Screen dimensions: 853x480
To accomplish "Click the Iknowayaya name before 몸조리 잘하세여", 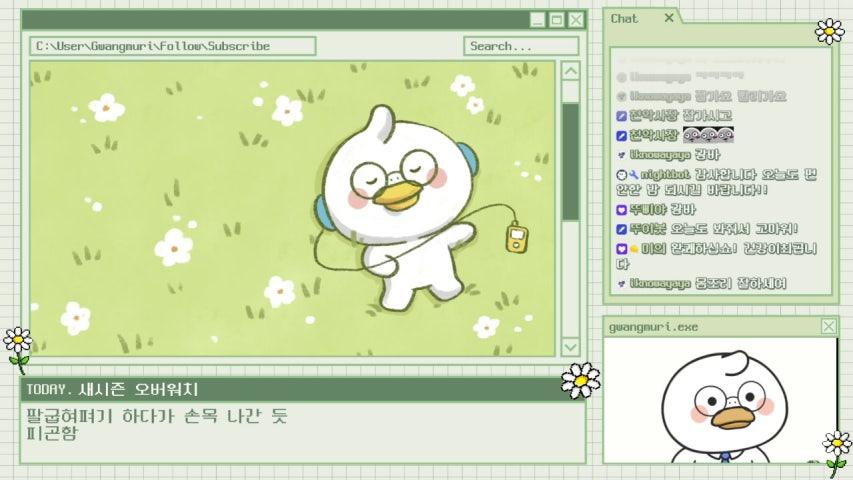I will click(660, 284).
